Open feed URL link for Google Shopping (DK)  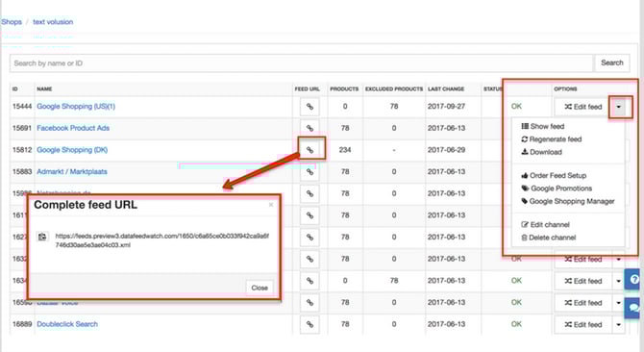(x=310, y=150)
